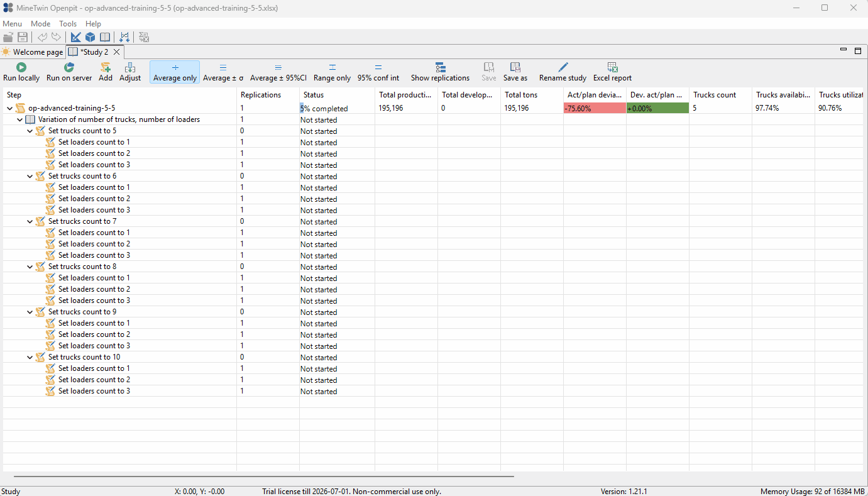Viewport: 868px width, 496px height.
Task: Collapse the 'Set trucks count to 8' branch
Action: [x=30, y=267]
